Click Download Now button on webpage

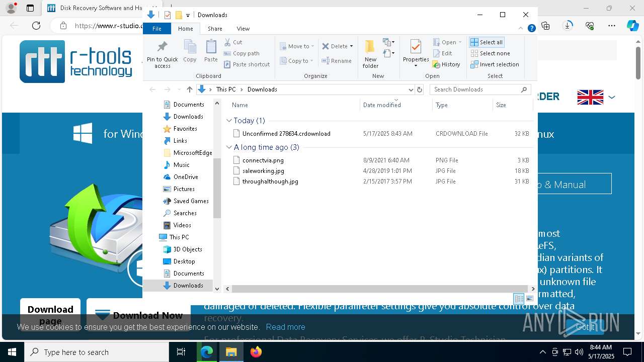click(x=138, y=315)
